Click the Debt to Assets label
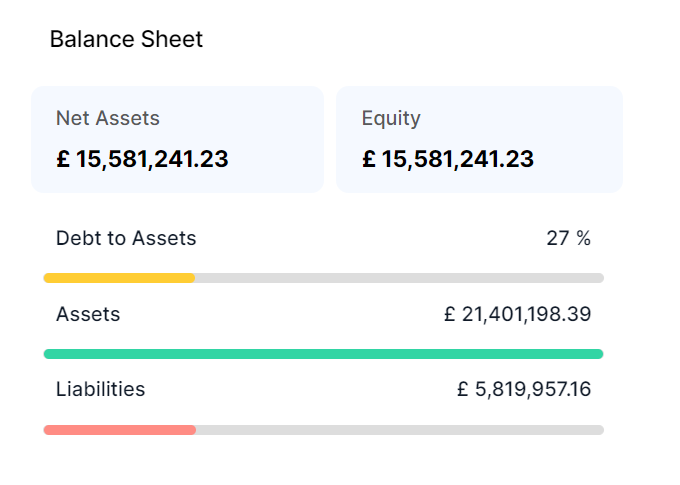The height and width of the screenshot is (485, 680). pos(126,238)
